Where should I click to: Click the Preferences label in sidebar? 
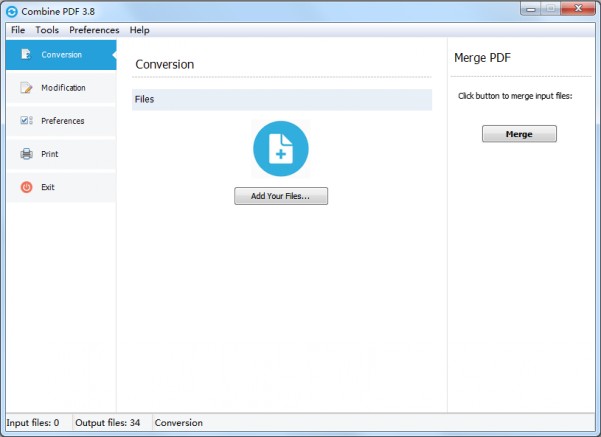coord(63,121)
